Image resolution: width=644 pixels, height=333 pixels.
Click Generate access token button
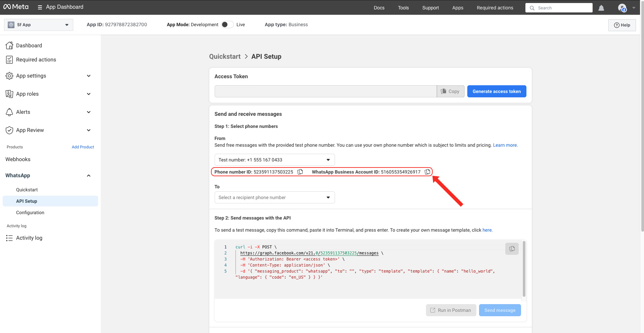tap(497, 91)
